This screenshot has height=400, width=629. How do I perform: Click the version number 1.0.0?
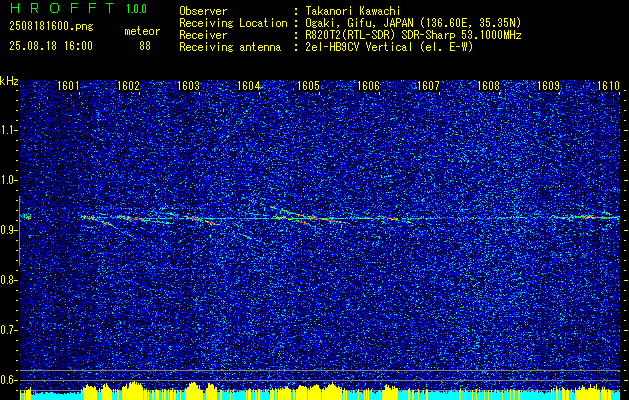click(x=136, y=8)
